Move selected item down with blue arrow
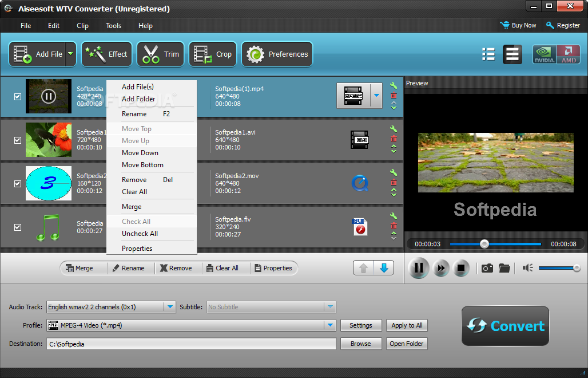 [x=384, y=268]
